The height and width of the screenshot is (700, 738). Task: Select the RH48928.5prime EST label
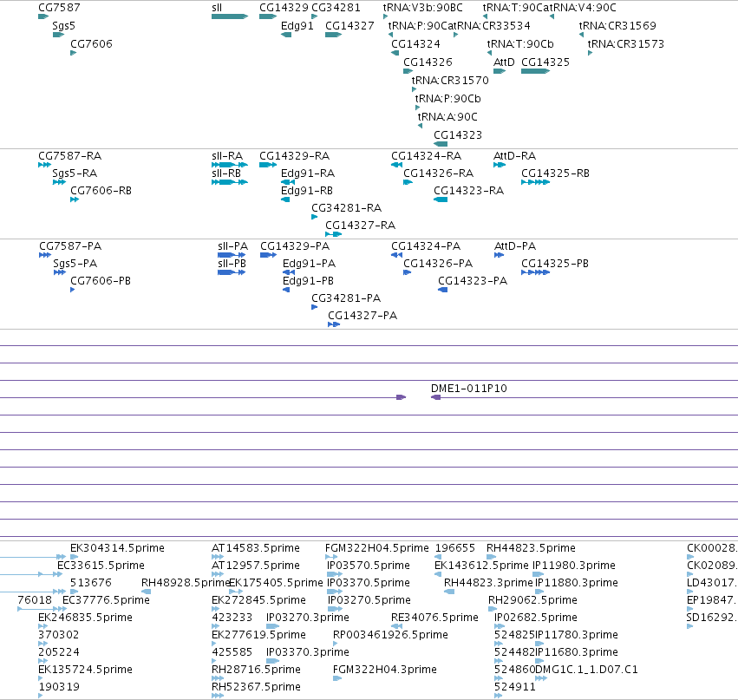(185, 583)
